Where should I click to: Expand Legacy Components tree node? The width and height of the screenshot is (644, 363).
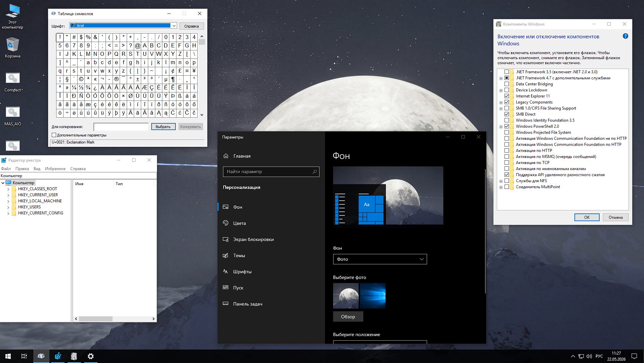[501, 103]
